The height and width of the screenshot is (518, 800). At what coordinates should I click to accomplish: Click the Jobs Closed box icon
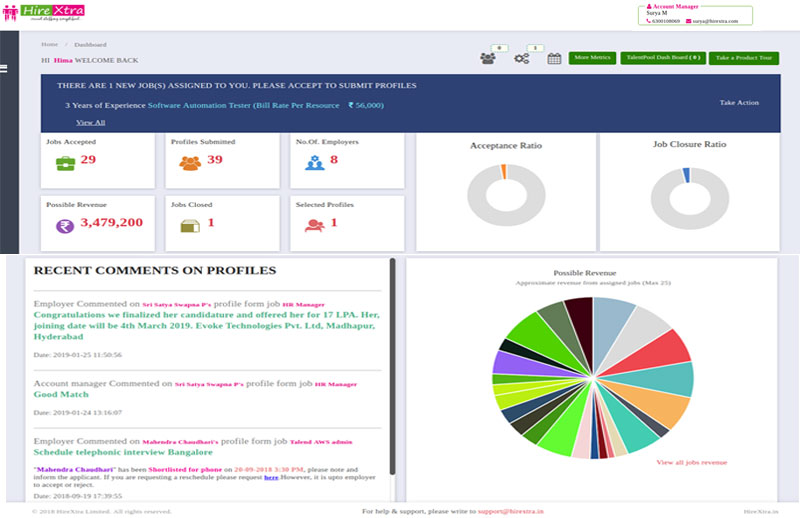189,224
